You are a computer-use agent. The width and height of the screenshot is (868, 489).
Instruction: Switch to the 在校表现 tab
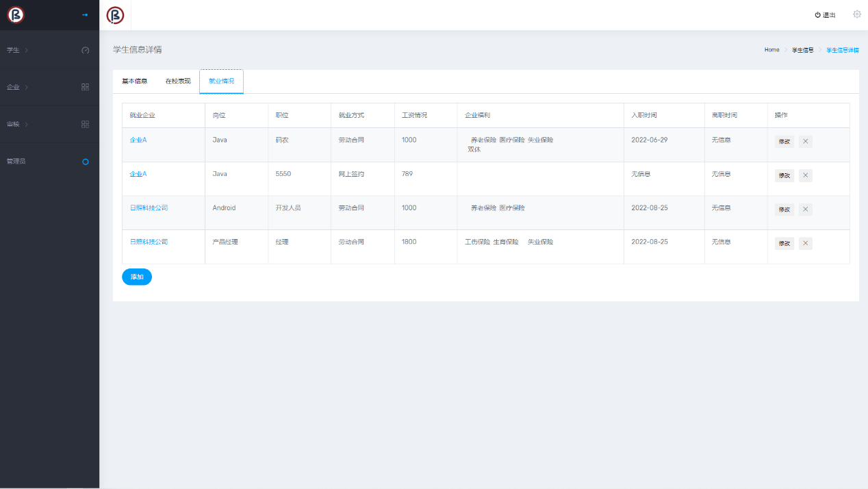[x=178, y=81]
